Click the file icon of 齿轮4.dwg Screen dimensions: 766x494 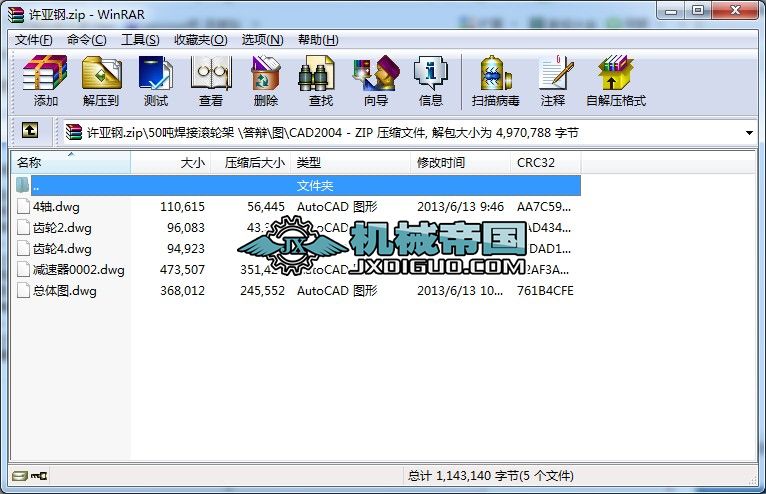23,248
